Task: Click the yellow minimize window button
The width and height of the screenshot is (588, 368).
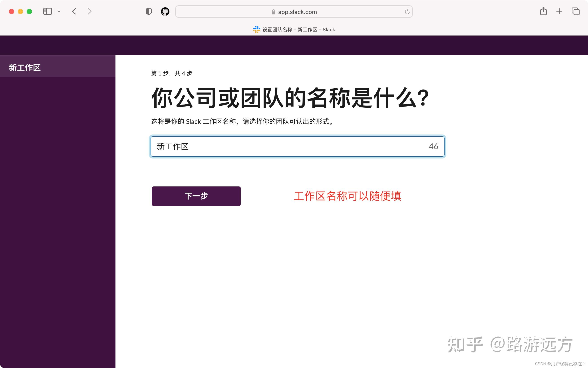Action: pyautogui.click(x=20, y=12)
